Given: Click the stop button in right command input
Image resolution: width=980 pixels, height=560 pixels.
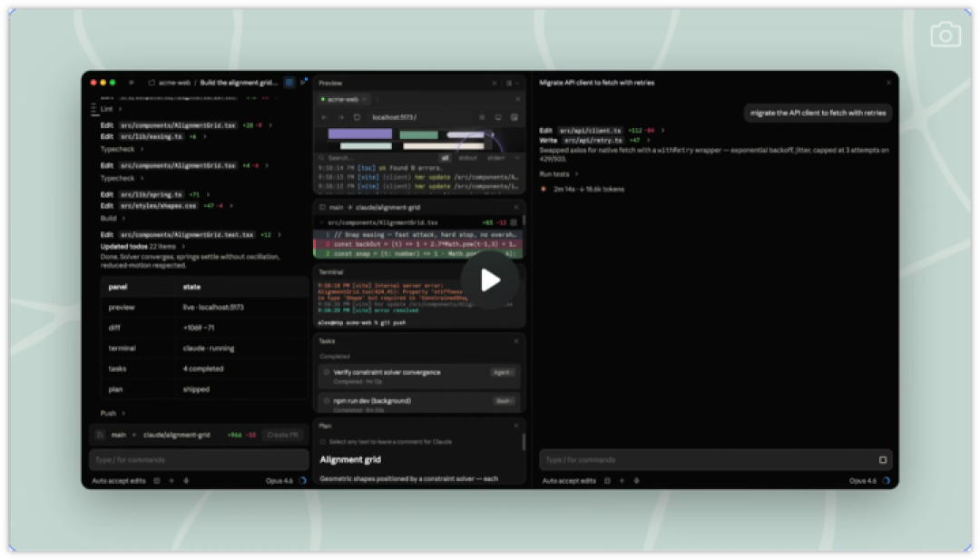Looking at the screenshot, I should click(883, 460).
